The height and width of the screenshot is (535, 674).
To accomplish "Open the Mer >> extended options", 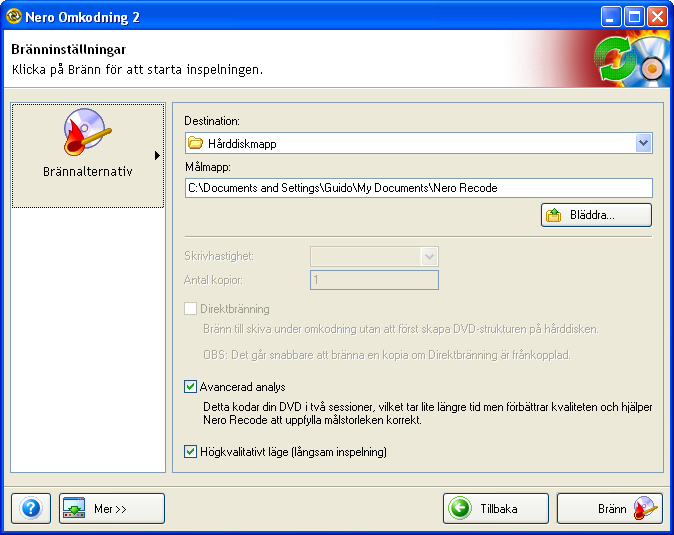I will (112, 508).
